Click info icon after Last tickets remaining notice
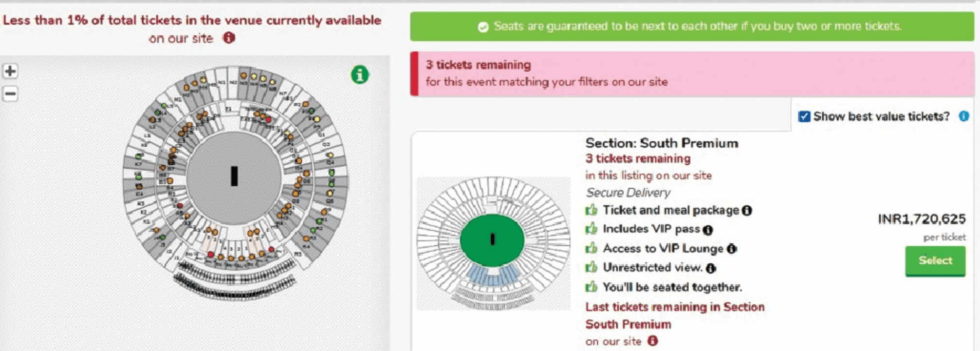980x351 pixels. click(653, 341)
